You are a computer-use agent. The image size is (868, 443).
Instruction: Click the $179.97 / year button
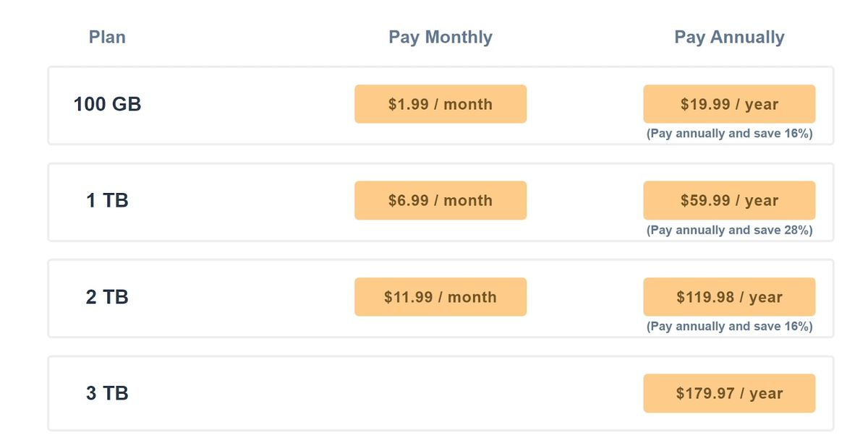pos(729,393)
